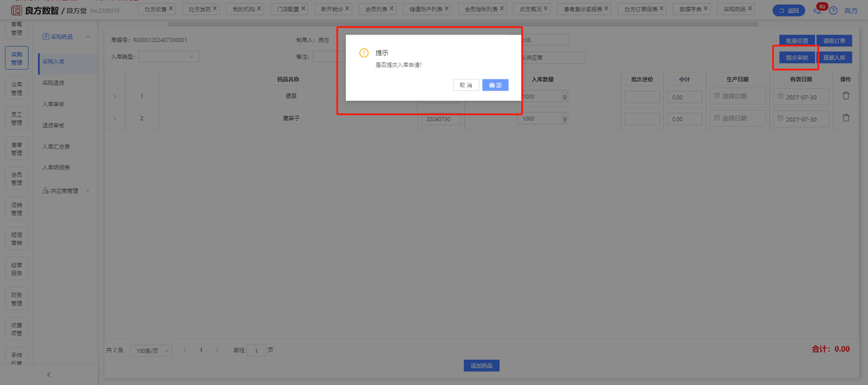Click the 良方 user name at top right

click(850, 11)
